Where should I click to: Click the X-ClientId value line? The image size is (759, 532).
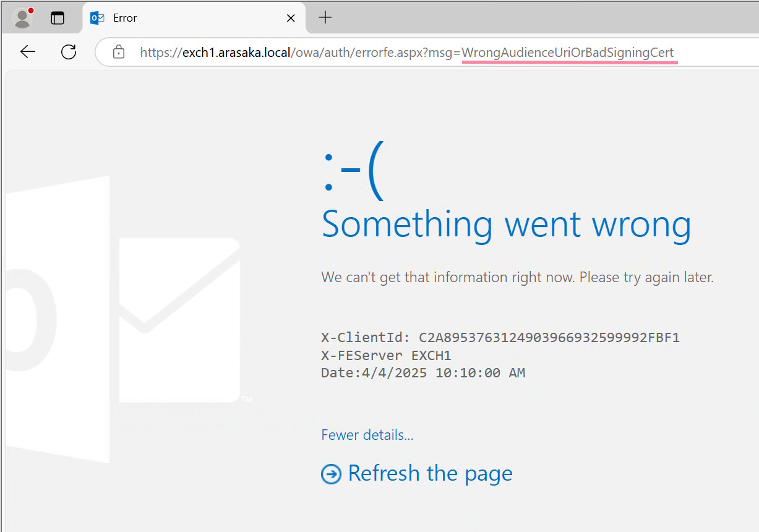coord(500,338)
